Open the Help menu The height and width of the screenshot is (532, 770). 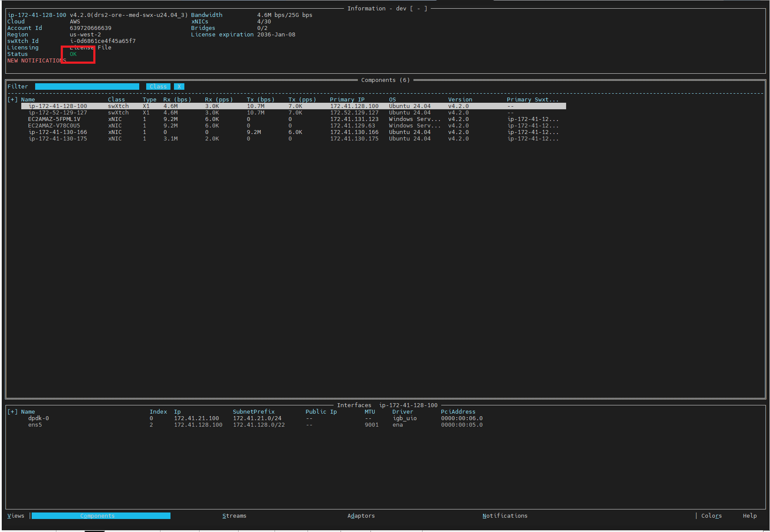pos(750,516)
